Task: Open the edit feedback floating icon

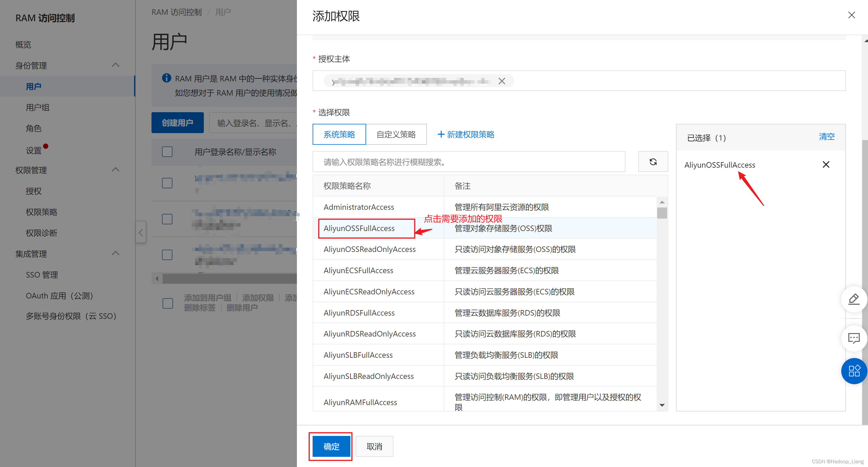Action: pyautogui.click(x=854, y=299)
